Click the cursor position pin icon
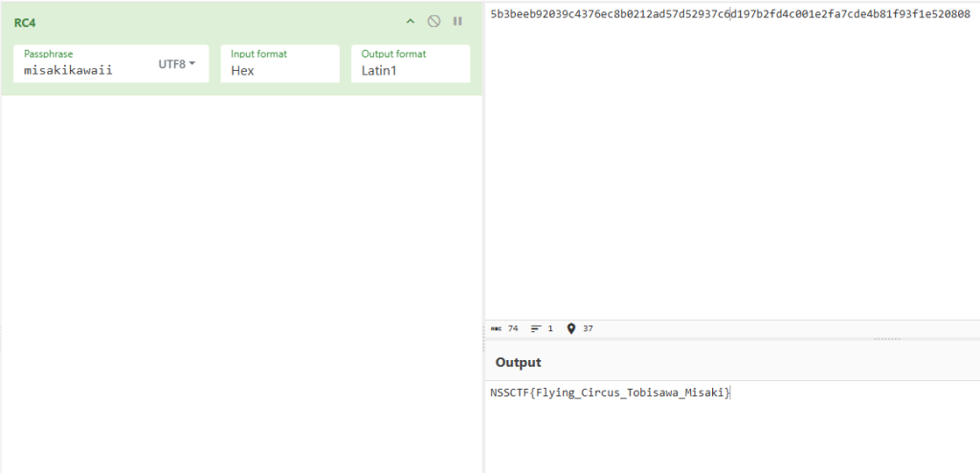 pyautogui.click(x=571, y=328)
